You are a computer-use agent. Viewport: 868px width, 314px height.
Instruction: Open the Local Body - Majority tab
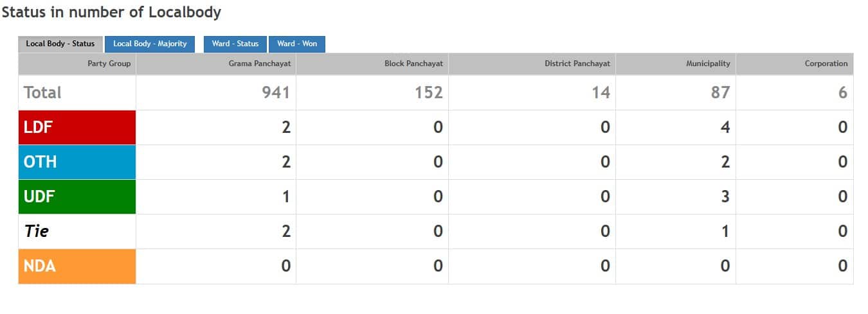pyautogui.click(x=150, y=44)
